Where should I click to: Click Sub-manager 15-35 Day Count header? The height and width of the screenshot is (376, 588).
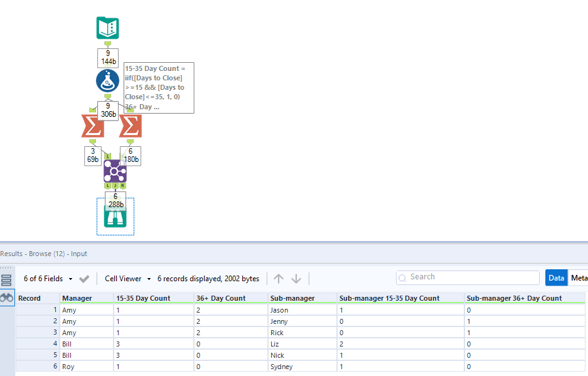coord(400,298)
